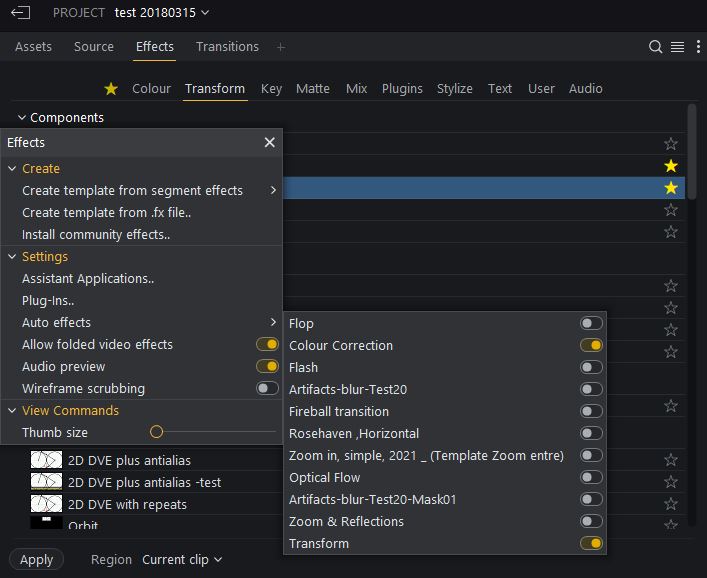This screenshot has width=707, height=578.
Task: Click thumbnail of 2D DVE with repeats
Action: point(46,504)
